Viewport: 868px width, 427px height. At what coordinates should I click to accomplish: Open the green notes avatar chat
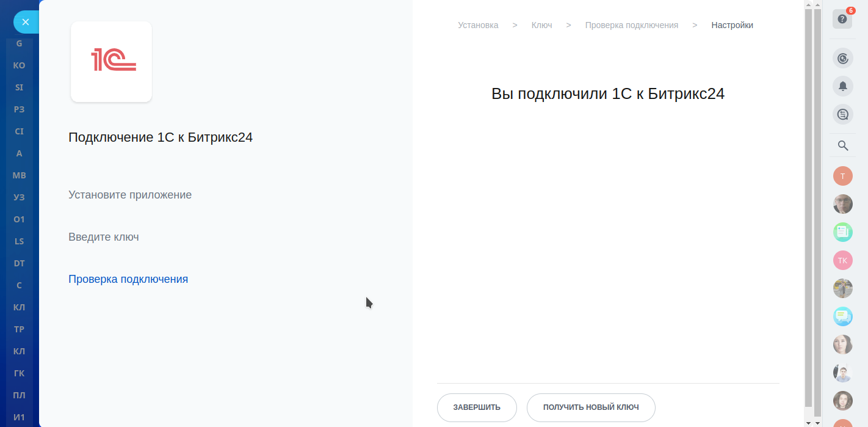click(x=843, y=232)
